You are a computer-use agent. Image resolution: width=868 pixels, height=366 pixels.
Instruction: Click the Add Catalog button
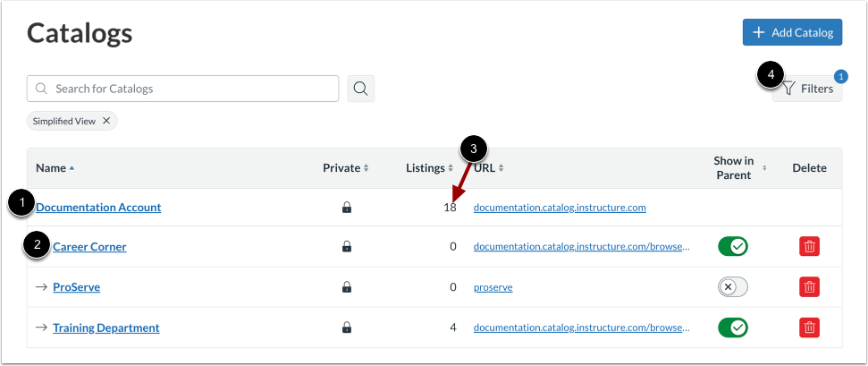point(793,33)
